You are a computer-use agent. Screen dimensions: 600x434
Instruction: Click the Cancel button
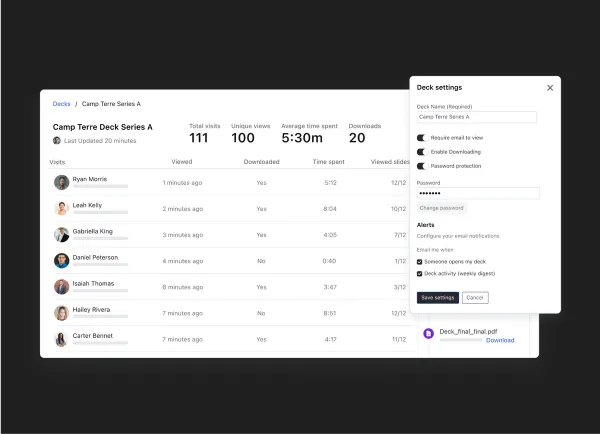(475, 297)
